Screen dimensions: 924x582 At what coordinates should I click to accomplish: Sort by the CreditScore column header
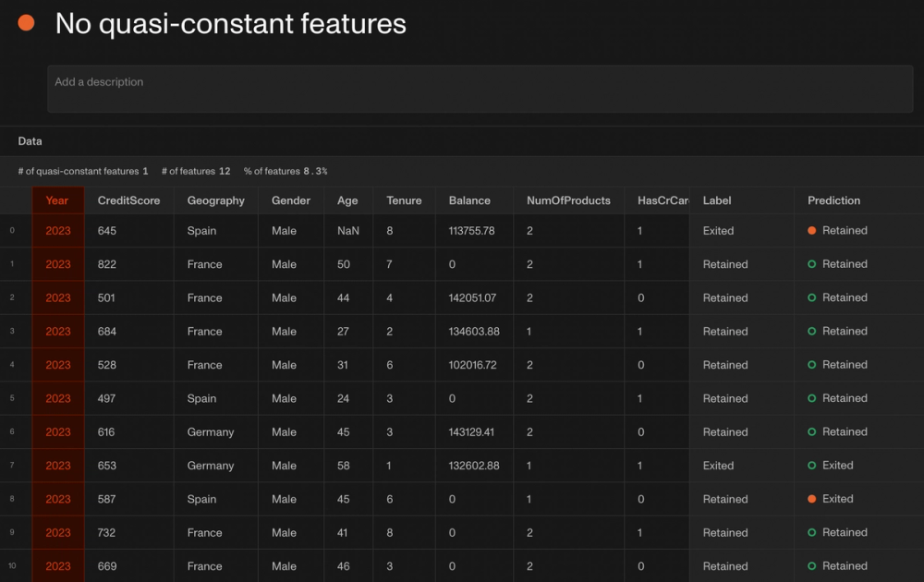click(x=129, y=200)
